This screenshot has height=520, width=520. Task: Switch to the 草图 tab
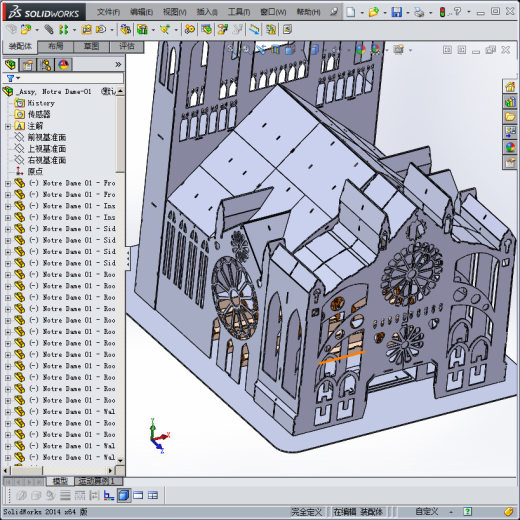point(91,47)
